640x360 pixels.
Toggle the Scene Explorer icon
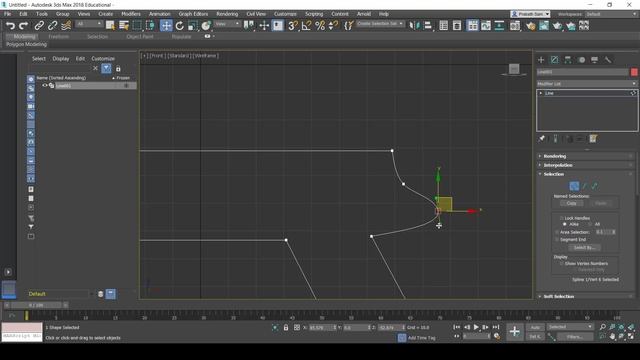(444, 26)
